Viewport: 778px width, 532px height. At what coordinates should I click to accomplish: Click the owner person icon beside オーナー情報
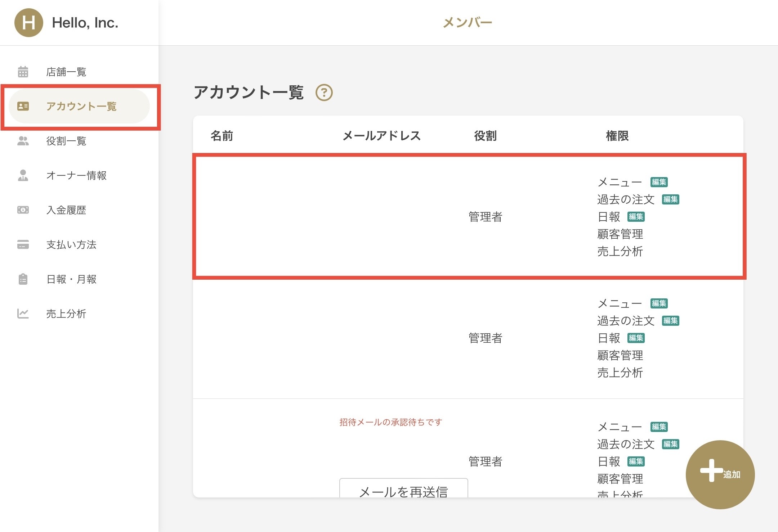click(x=23, y=175)
